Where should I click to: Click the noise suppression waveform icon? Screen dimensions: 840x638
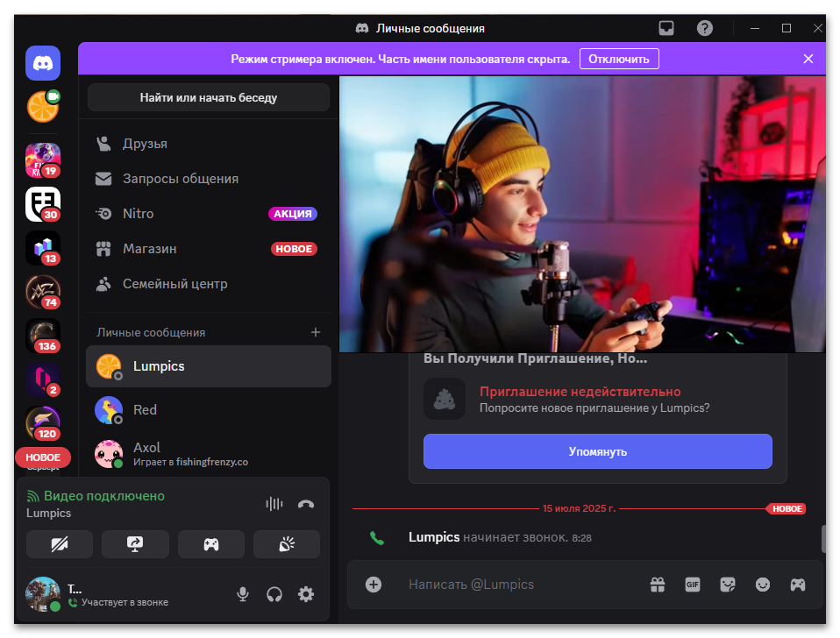[x=274, y=504]
